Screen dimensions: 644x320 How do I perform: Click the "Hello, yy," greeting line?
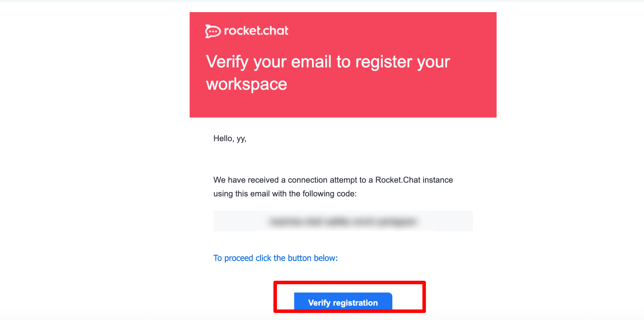point(230,139)
